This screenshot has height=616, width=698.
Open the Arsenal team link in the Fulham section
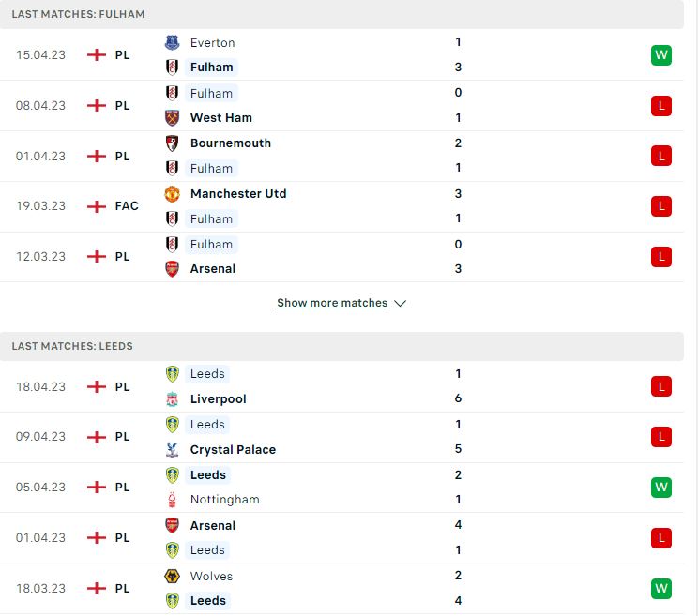click(x=213, y=269)
